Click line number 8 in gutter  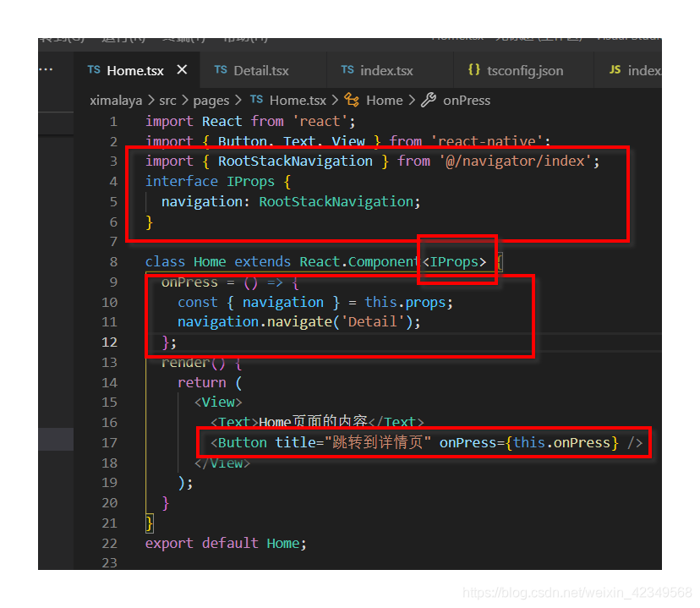click(113, 261)
